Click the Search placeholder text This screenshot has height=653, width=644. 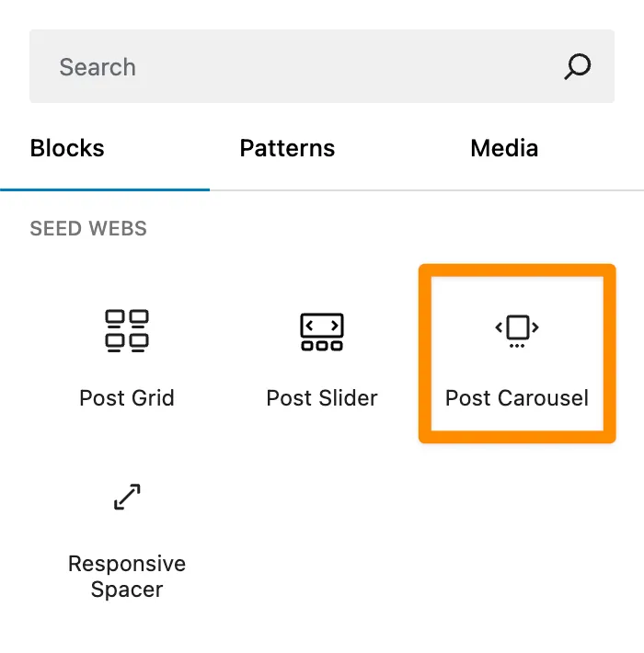point(98,67)
